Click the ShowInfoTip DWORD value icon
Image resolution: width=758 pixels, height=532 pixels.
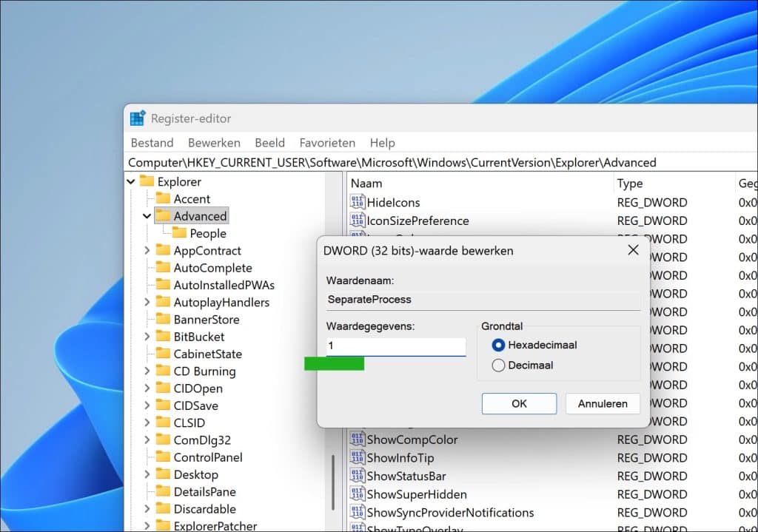click(x=358, y=457)
